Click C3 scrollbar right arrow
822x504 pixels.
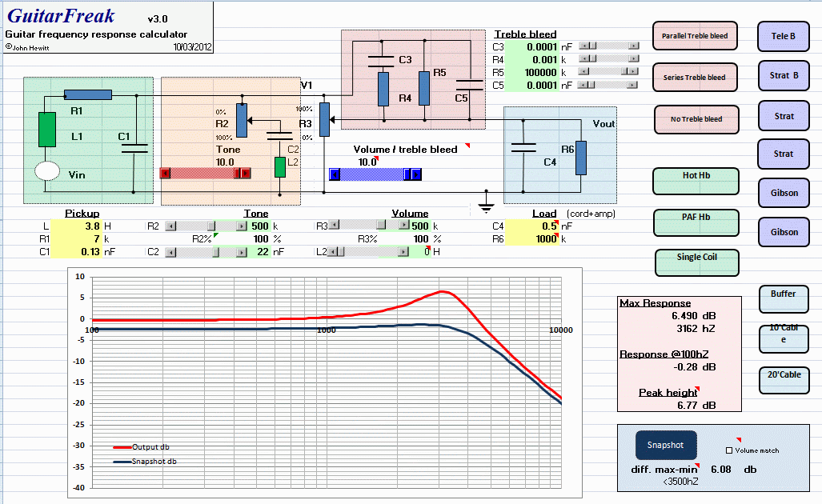point(634,46)
